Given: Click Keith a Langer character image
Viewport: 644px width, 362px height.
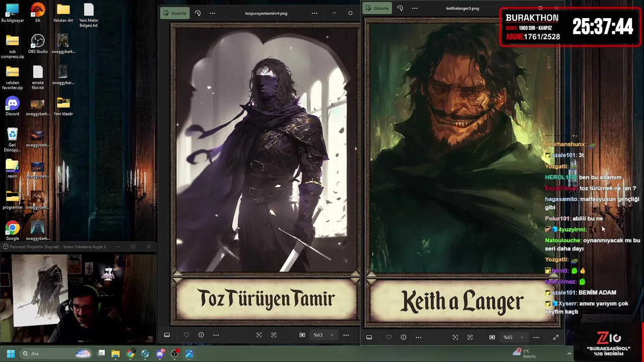Looking at the screenshot, I should click(462, 147).
